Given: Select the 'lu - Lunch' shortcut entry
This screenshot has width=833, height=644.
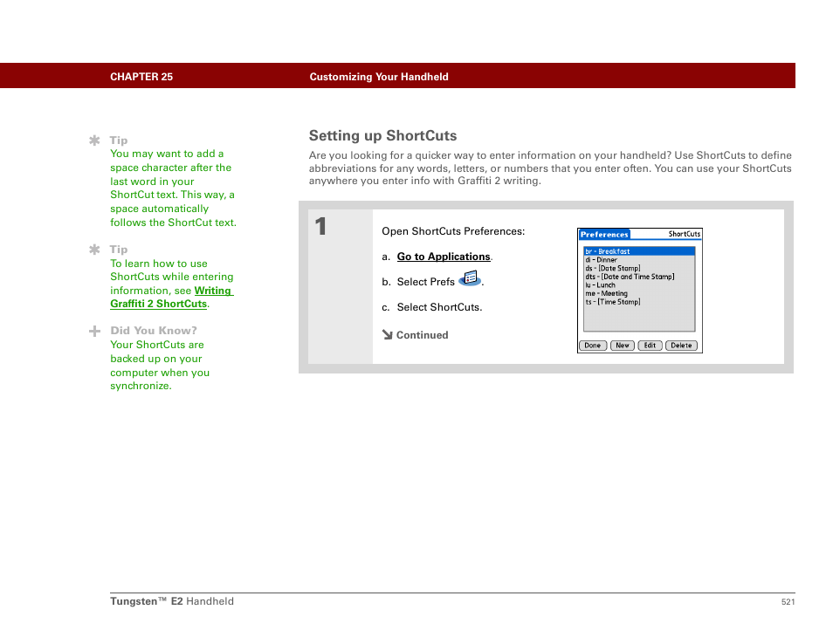Looking at the screenshot, I should (639, 285).
